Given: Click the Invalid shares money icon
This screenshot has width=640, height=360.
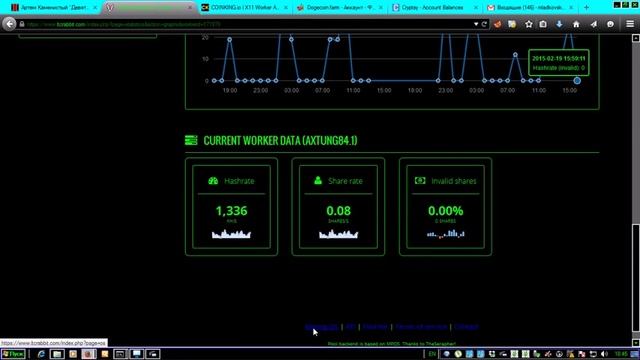Looking at the screenshot, I should pos(420,180).
